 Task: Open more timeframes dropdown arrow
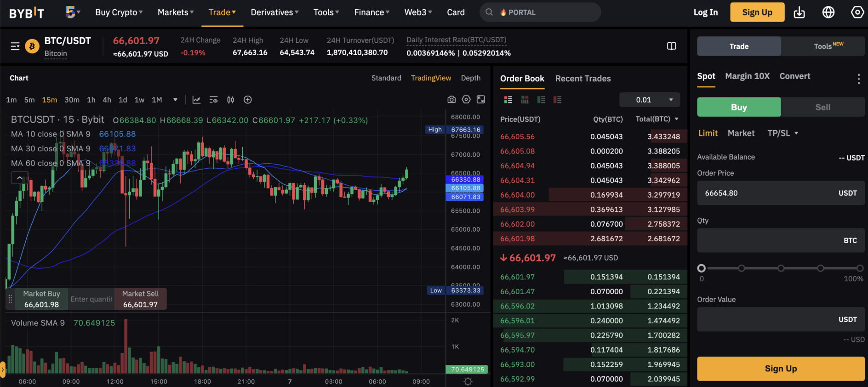(x=175, y=100)
